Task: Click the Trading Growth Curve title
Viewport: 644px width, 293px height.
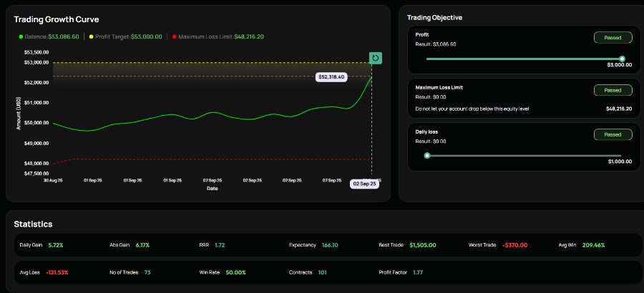Action: click(x=57, y=19)
